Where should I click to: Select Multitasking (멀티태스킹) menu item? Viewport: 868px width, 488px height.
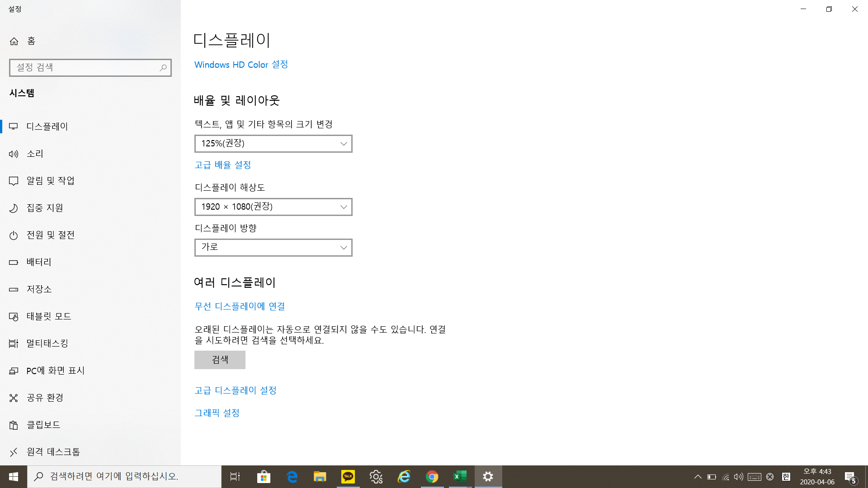click(x=47, y=343)
